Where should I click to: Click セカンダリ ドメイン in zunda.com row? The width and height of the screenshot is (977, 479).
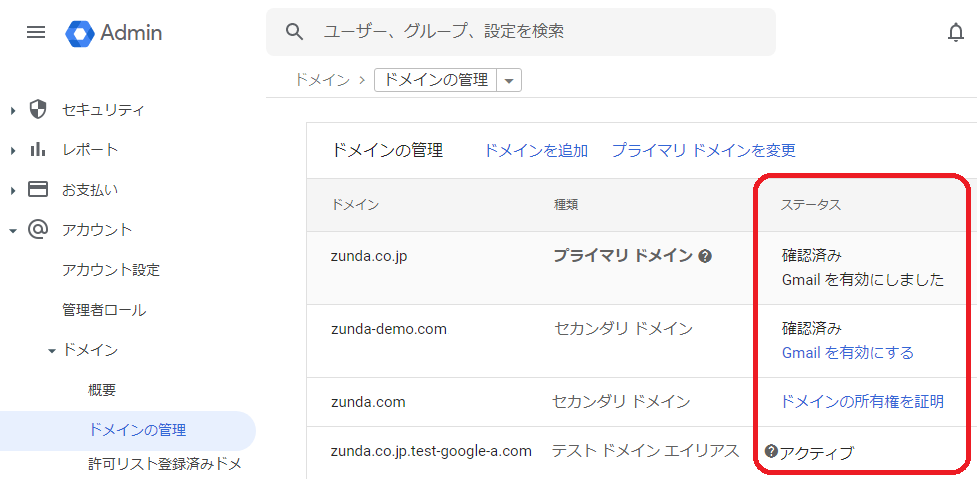[x=621, y=402]
